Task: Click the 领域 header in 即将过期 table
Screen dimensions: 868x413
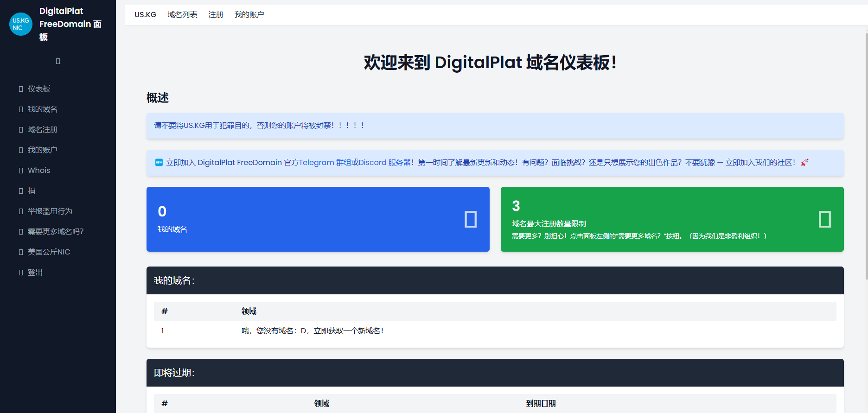Action: (x=322, y=403)
